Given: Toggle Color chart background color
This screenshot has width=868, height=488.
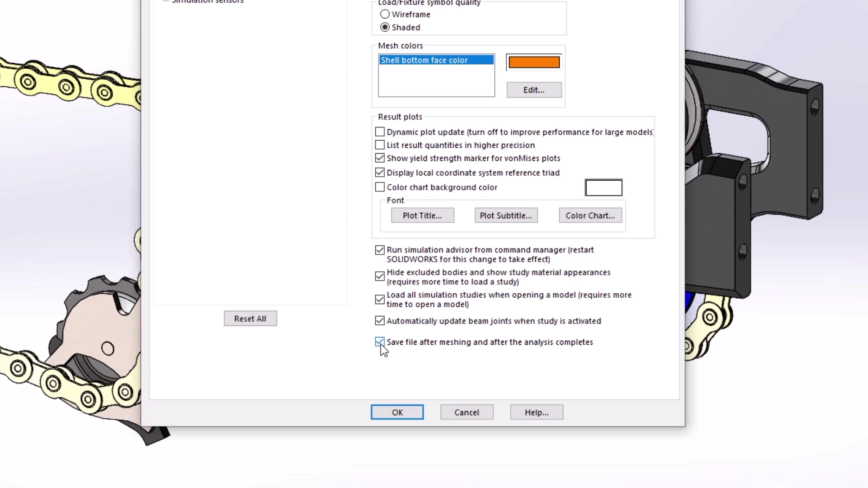Looking at the screenshot, I should (380, 187).
